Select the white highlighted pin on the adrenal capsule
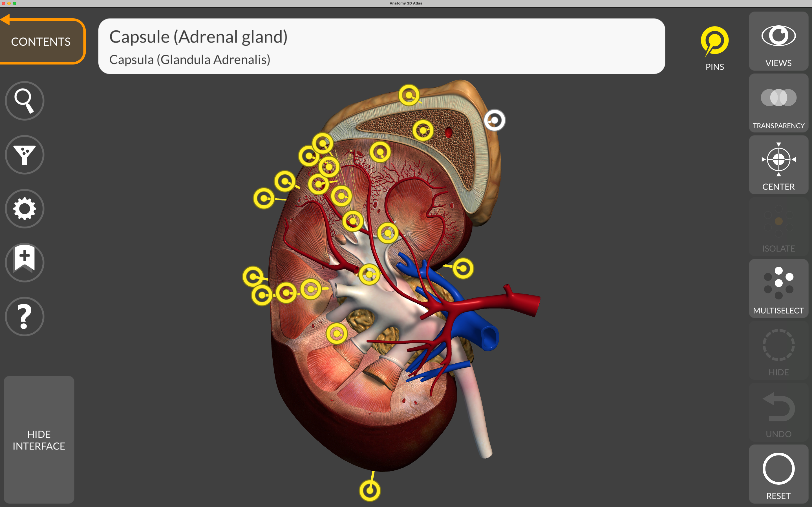Screen dimensions: 812x507 pos(494,120)
